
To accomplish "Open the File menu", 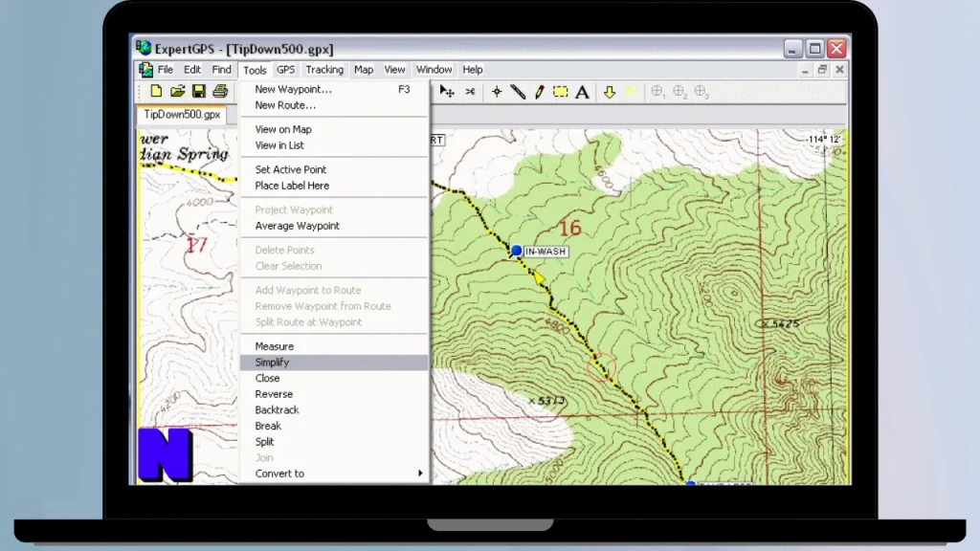I will 165,69.
